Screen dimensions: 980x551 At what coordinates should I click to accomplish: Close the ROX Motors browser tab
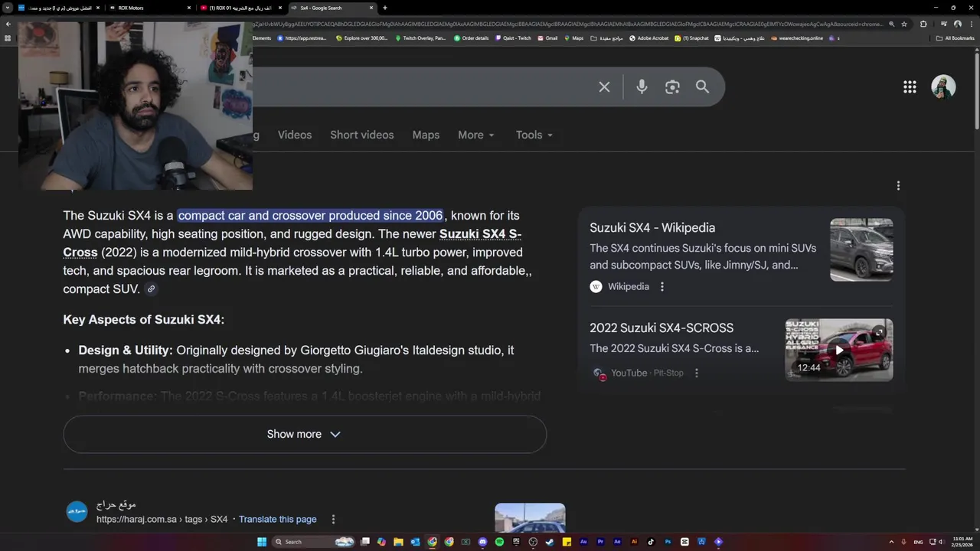tap(188, 8)
